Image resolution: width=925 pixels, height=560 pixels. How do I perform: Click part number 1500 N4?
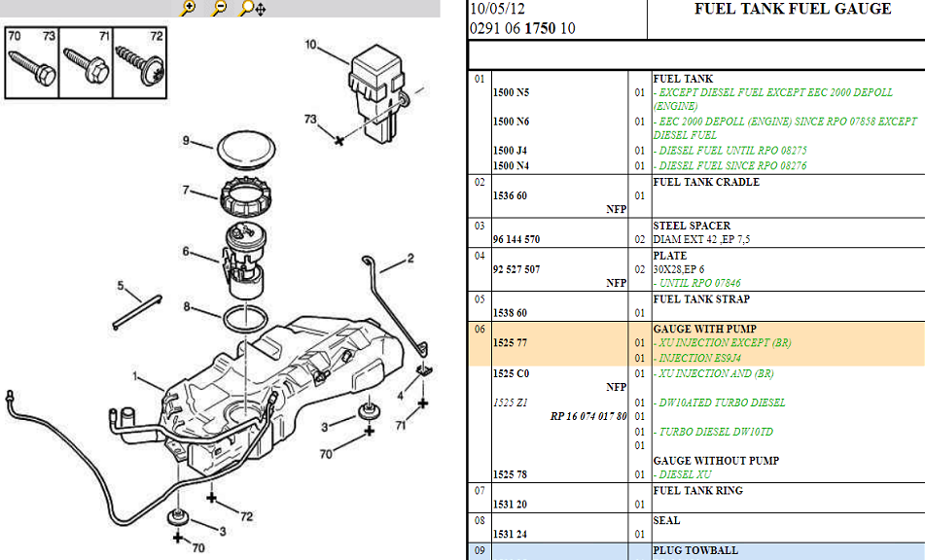click(512, 165)
